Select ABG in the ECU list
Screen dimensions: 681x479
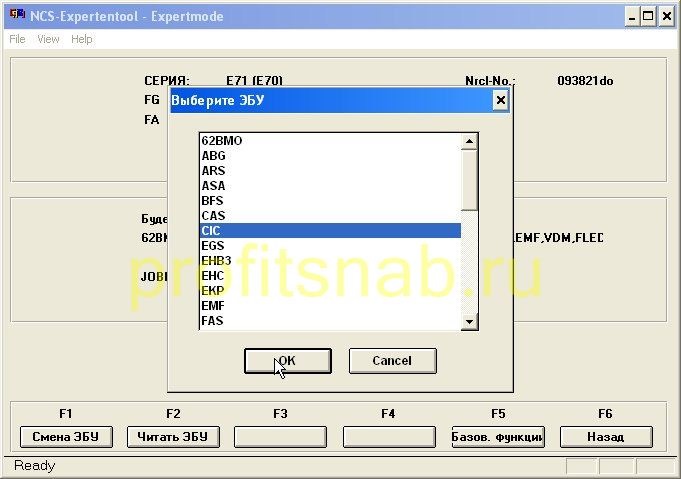[x=330, y=155]
